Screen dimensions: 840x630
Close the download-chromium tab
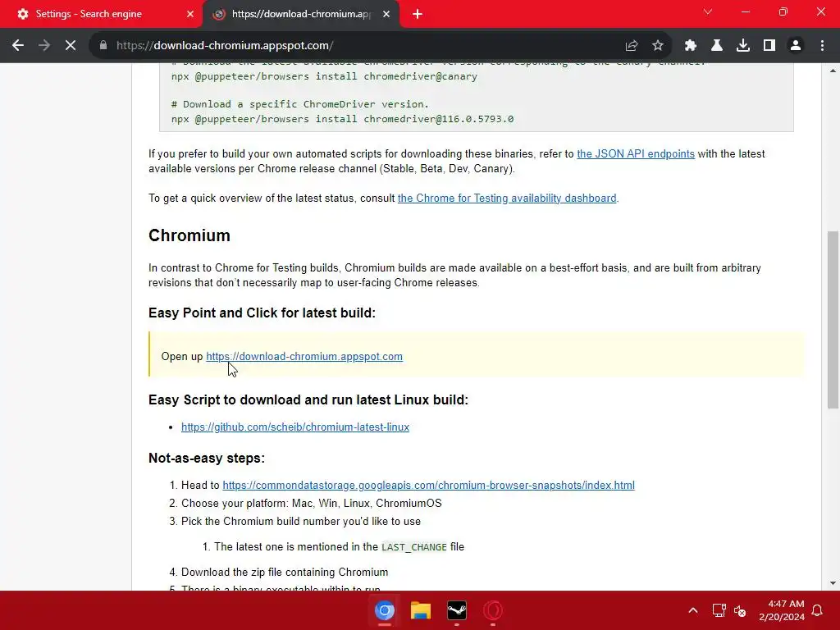pos(386,14)
